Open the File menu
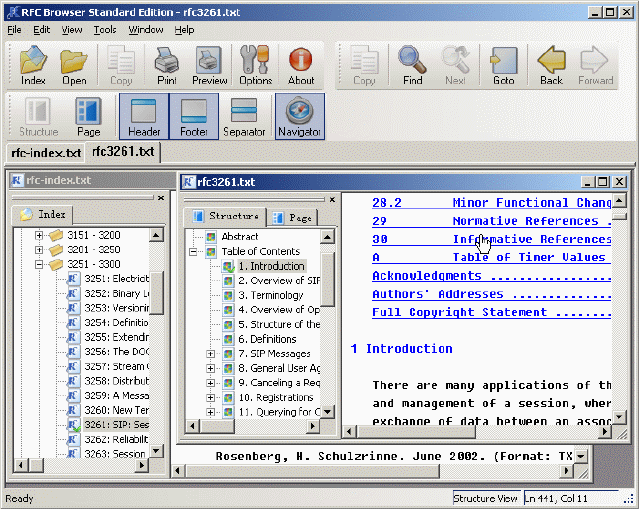Screen dimensions: 639x509 [x=14, y=30]
